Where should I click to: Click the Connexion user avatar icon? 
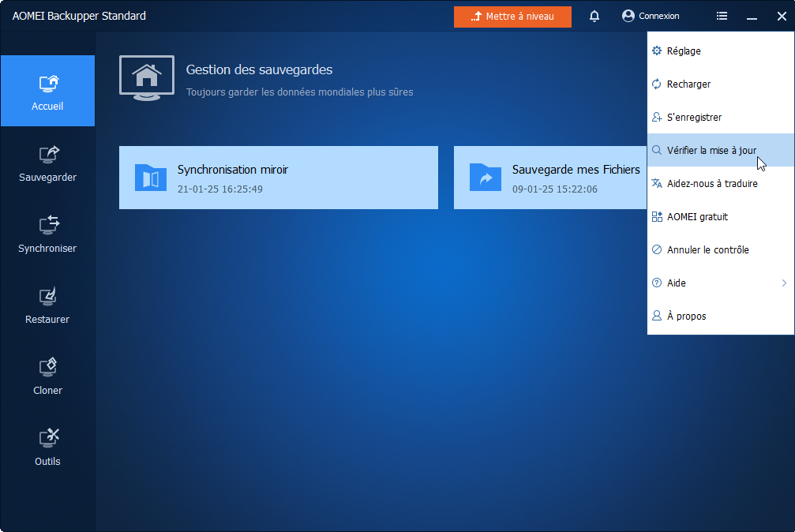[628, 17]
